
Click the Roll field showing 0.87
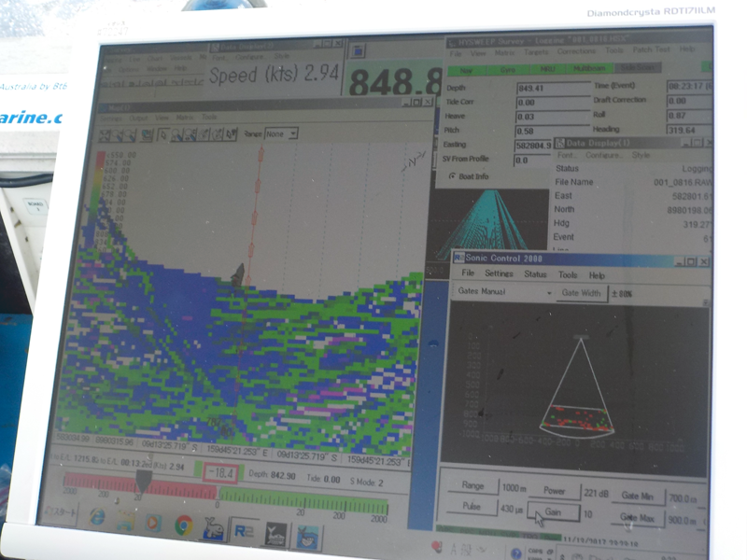point(689,115)
